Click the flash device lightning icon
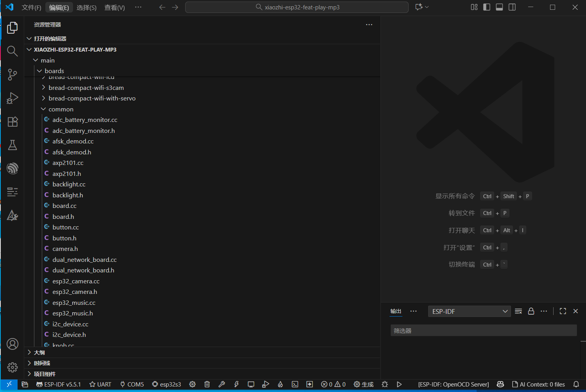The width and height of the screenshot is (586, 392). [x=236, y=384]
